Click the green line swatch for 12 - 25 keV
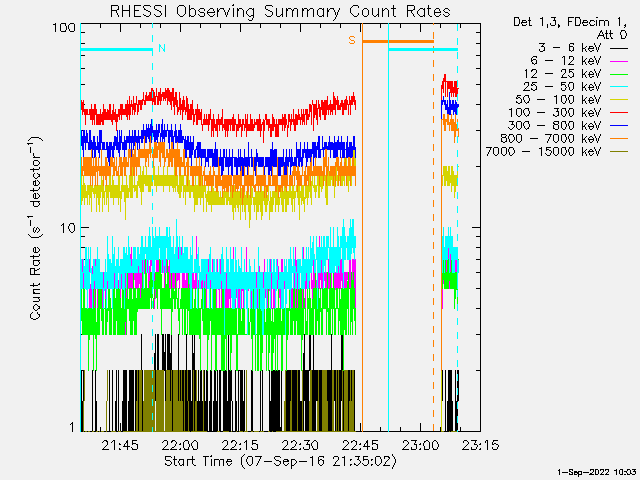The image size is (640, 480). click(x=619, y=74)
